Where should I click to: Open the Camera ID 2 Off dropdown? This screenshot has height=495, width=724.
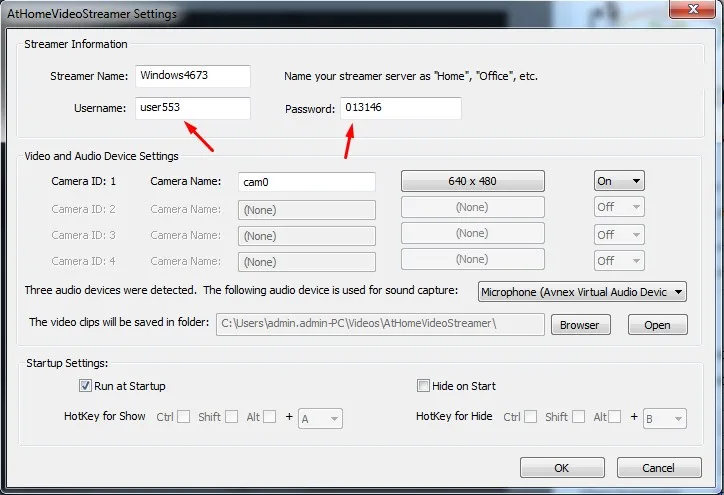[x=619, y=207]
